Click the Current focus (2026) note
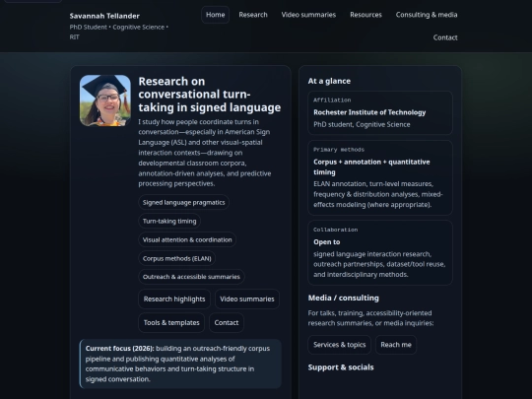532x399 pixels. tap(180, 364)
